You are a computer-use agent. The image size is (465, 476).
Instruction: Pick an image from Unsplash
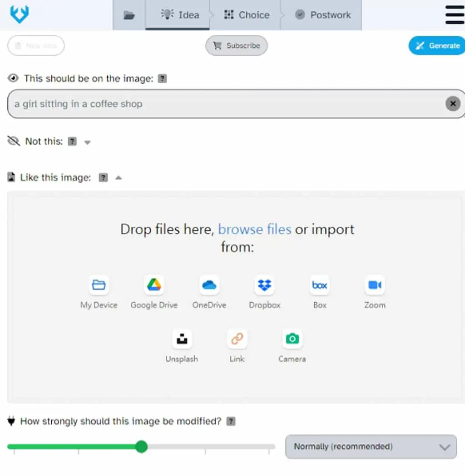point(182,346)
